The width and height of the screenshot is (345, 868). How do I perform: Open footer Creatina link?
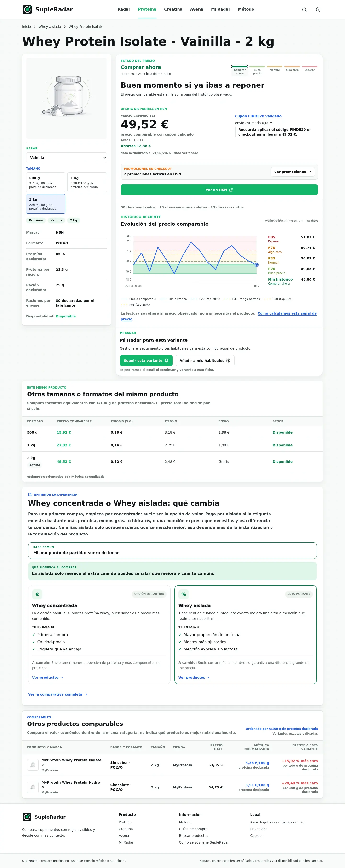pos(126,829)
